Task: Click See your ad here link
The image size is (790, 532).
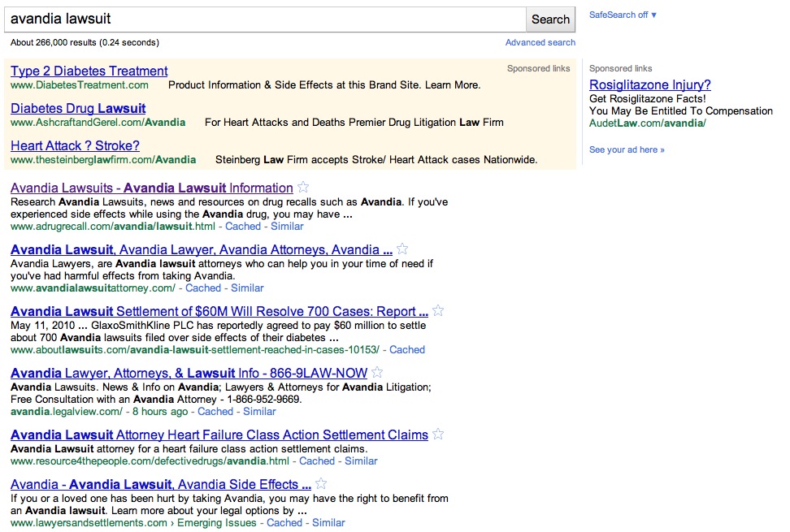Action: tap(627, 149)
